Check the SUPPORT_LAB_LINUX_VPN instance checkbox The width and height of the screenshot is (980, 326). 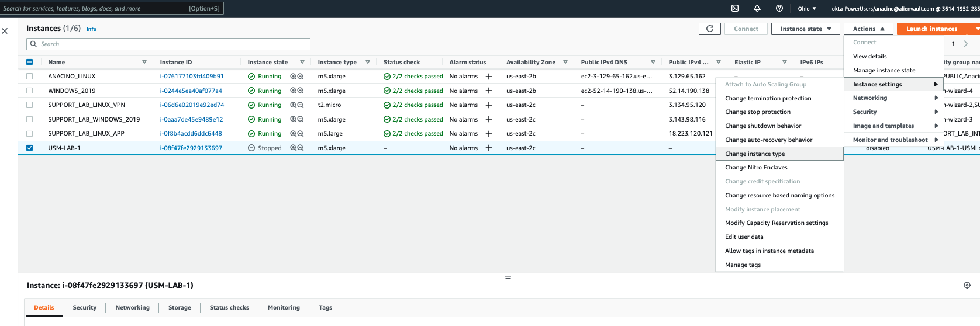pyautogui.click(x=29, y=105)
